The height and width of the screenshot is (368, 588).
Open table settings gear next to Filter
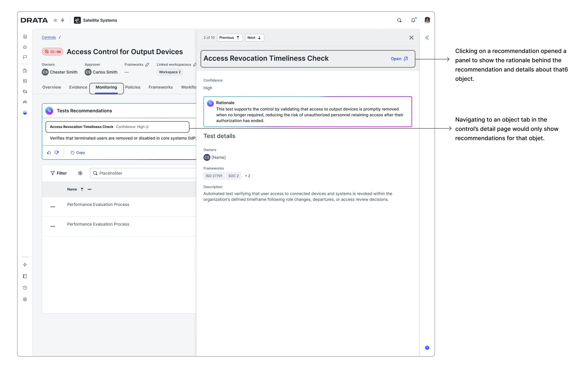click(80, 173)
